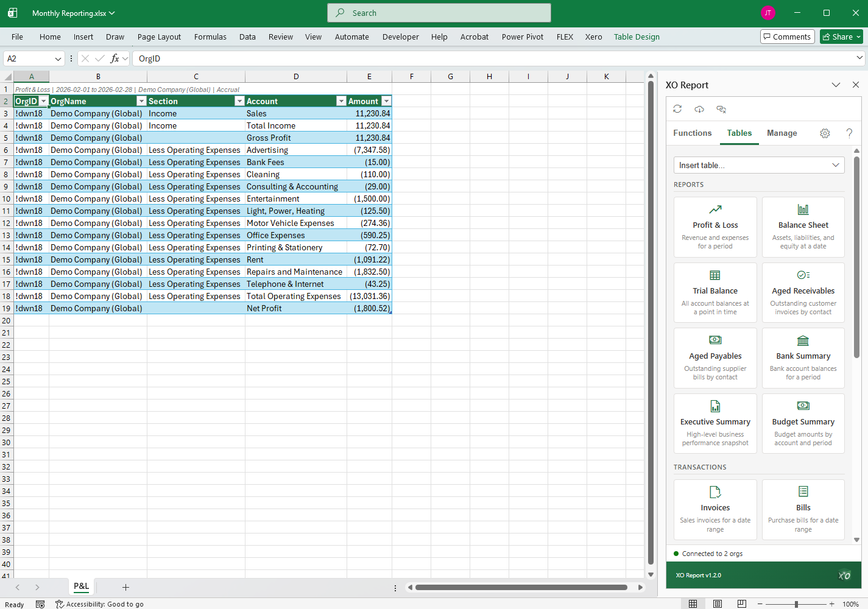Click the Excel app icon in title bar
868x609 pixels.
13,13
